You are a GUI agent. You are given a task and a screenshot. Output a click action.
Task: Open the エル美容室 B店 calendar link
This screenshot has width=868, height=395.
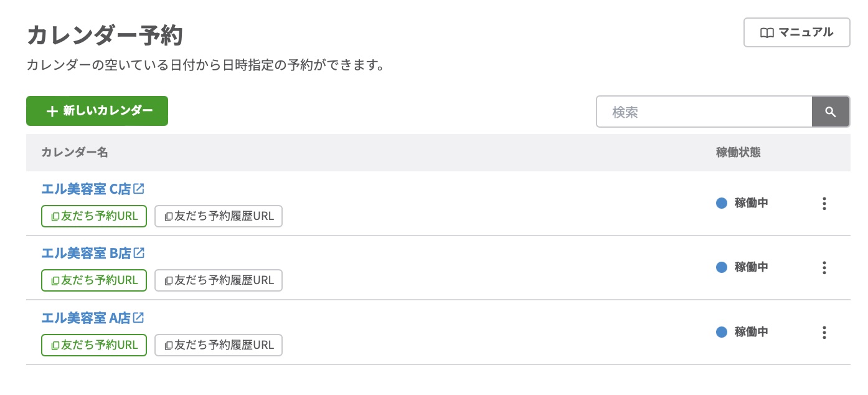[x=86, y=254]
